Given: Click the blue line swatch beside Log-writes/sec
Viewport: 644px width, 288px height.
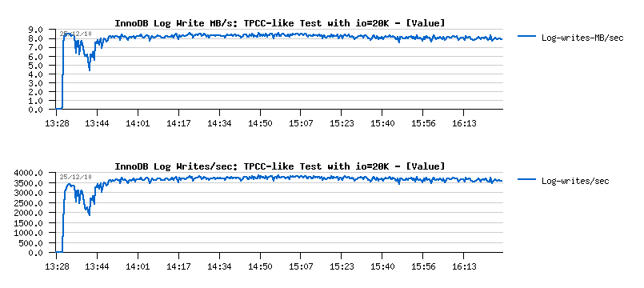Looking at the screenshot, I should pyautogui.click(x=527, y=179).
